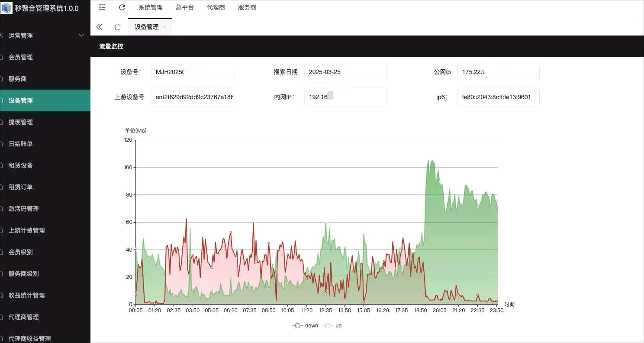The height and width of the screenshot is (343, 644).
Task: Toggle the down series in the chart legend
Action: click(x=305, y=325)
